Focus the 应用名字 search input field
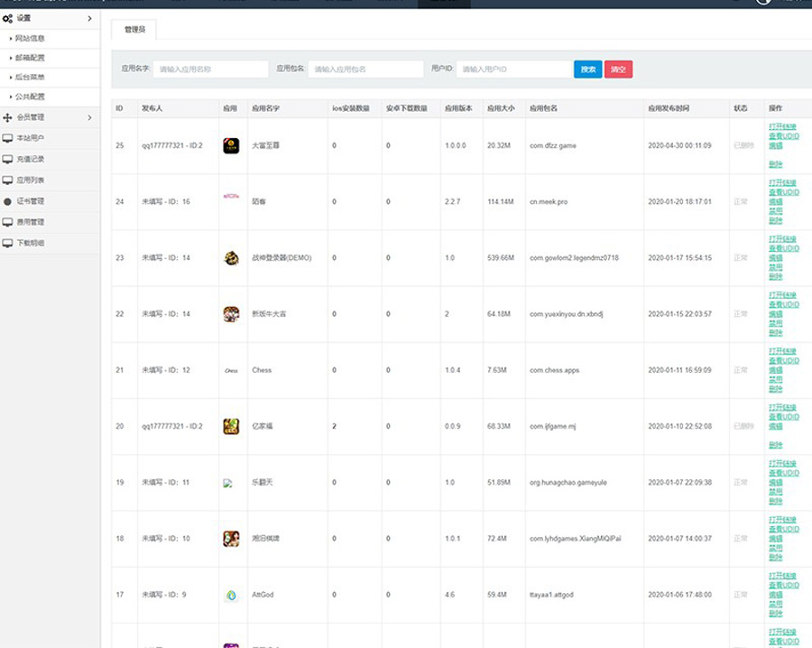The image size is (812, 648). (x=211, y=69)
